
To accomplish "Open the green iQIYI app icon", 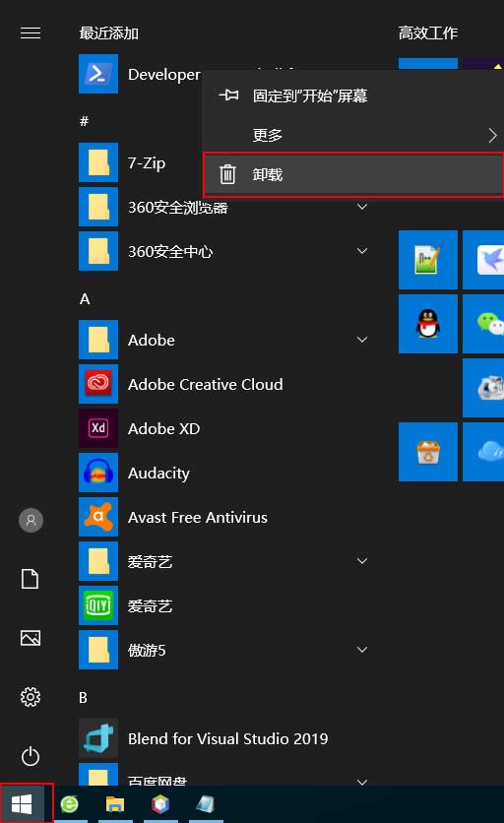I will tap(98, 606).
